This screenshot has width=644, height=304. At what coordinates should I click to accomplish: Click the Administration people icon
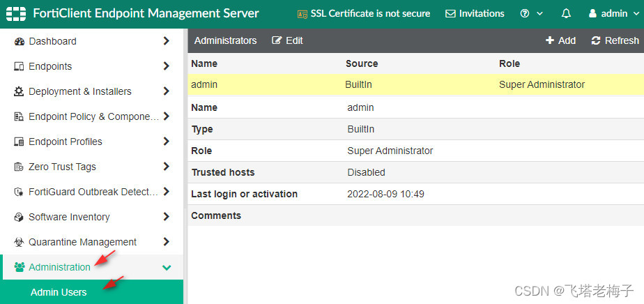(x=20, y=268)
